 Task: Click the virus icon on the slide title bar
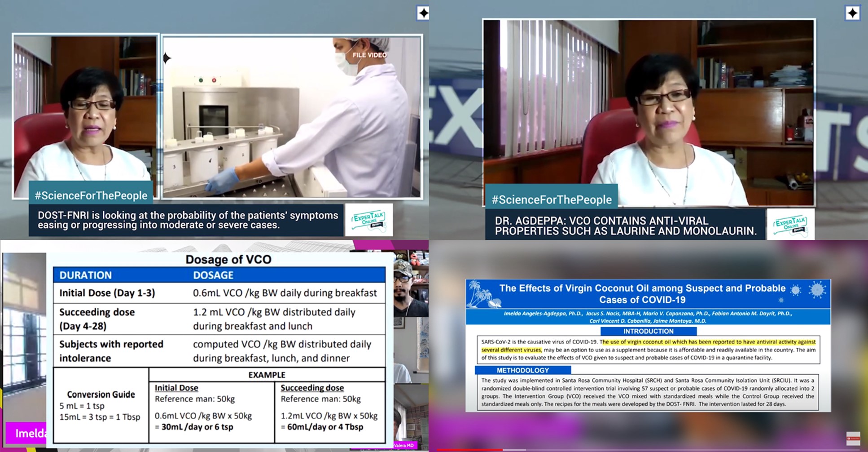[x=817, y=290]
